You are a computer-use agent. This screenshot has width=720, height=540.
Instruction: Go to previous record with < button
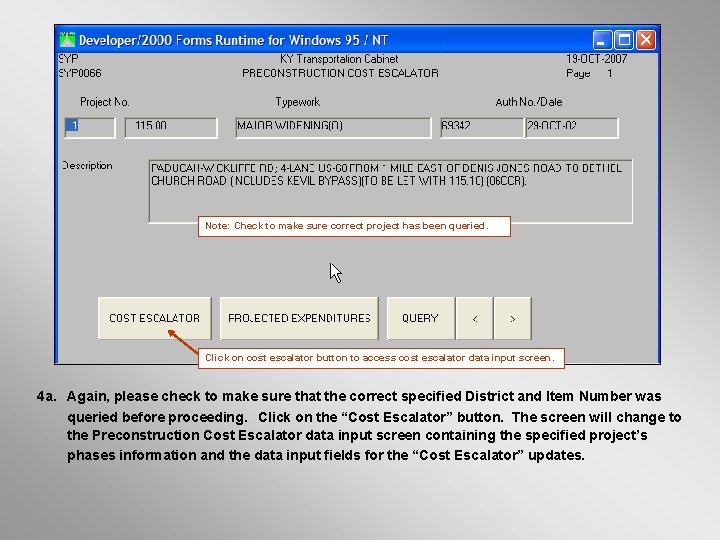[x=475, y=318]
